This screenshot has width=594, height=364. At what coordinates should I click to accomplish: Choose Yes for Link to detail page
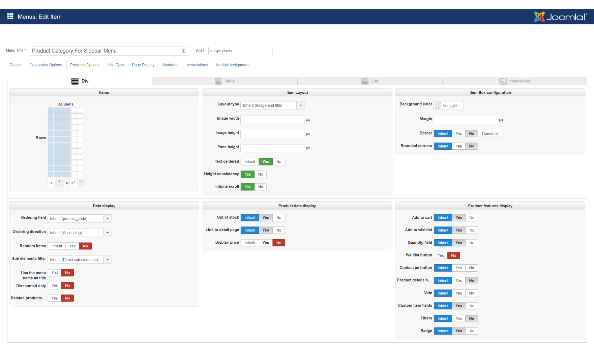[266, 230]
